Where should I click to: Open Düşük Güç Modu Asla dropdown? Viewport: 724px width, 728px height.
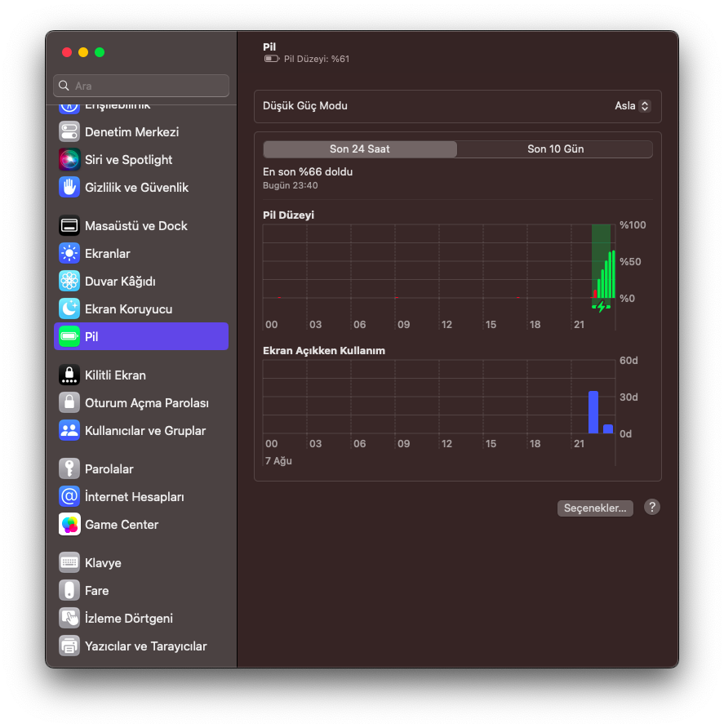click(633, 106)
